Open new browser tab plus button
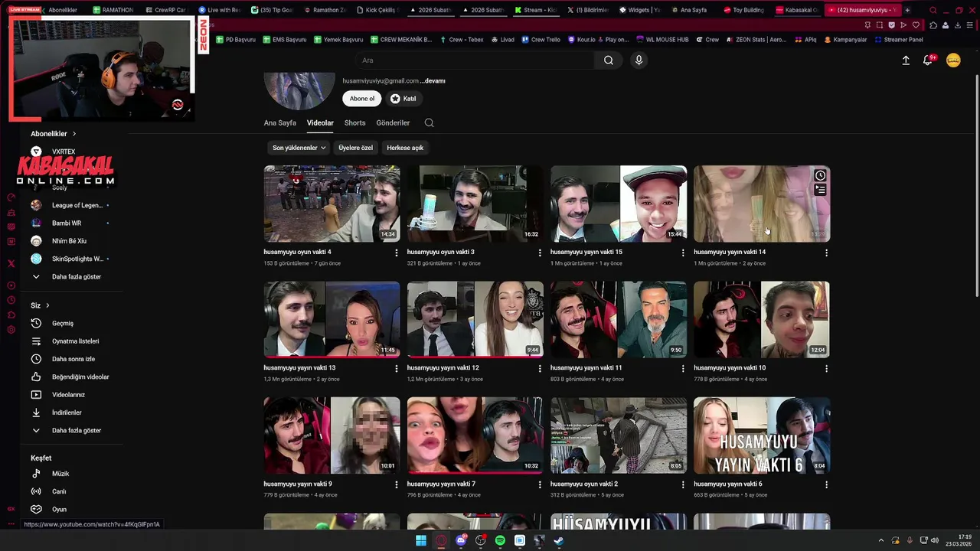This screenshot has height=551, width=980. pyautogui.click(x=907, y=10)
